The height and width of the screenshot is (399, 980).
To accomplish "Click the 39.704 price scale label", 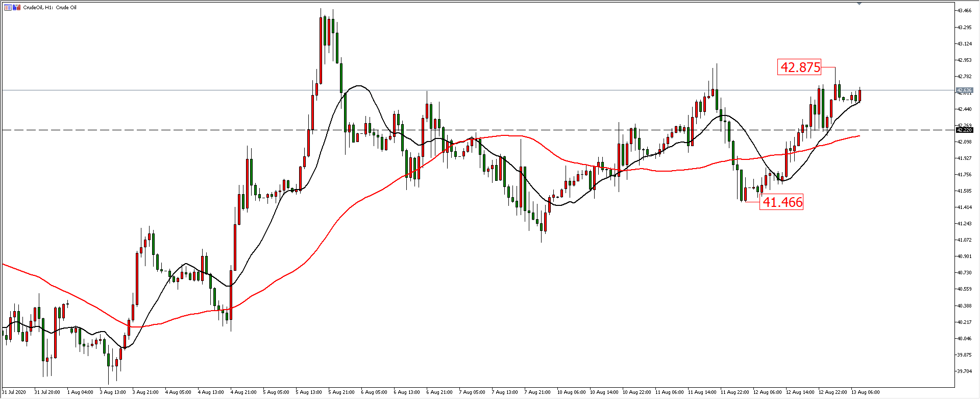I will coord(964,371).
